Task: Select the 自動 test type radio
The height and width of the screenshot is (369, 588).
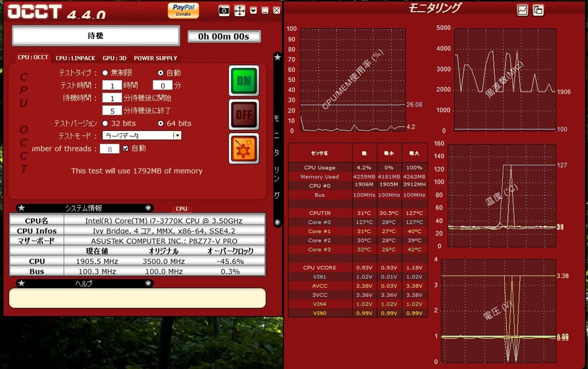Action: (161, 73)
